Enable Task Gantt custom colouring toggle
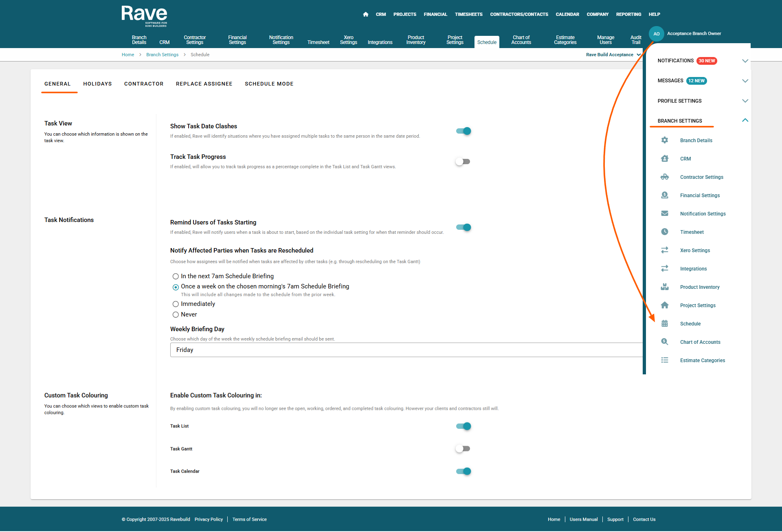Image resolution: width=782 pixels, height=532 pixels. (x=463, y=448)
